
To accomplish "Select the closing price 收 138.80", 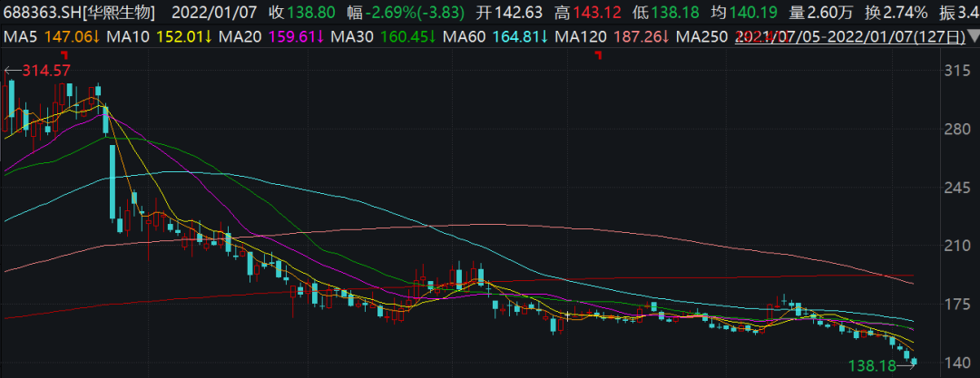I will pyautogui.click(x=302, y=12).
